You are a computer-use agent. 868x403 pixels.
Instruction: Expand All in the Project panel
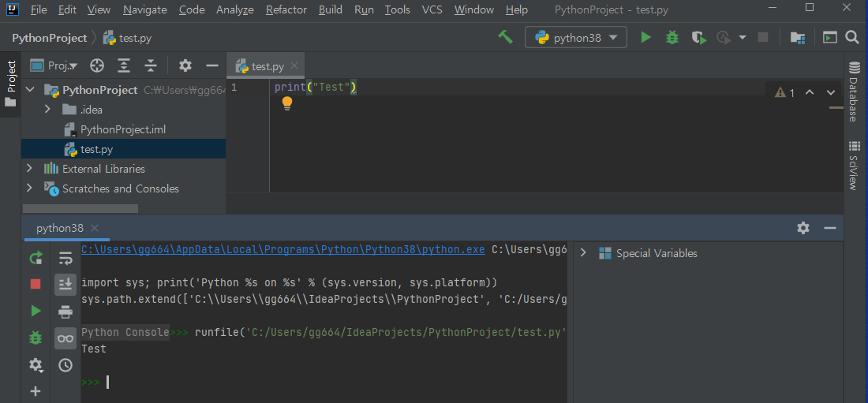(124, 66)
